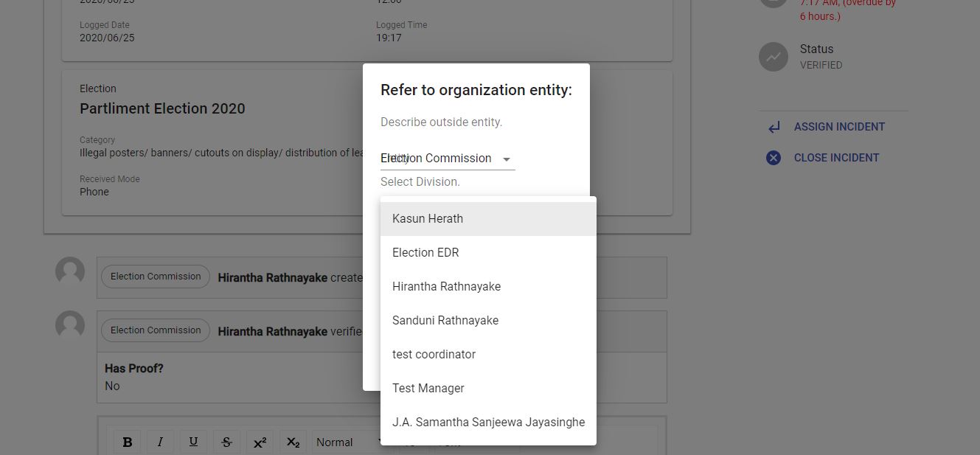Image resolution: width=980 pixels, height=455 pixels.
Task: Apply strikethrough formatting in the editor
Action: point(226,441)
